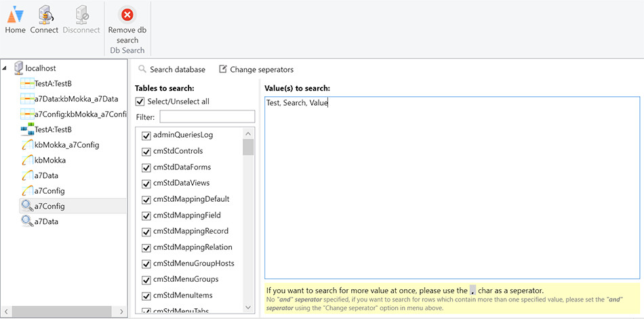Click the tree horizontal scroll right arrow

(121, 311)
